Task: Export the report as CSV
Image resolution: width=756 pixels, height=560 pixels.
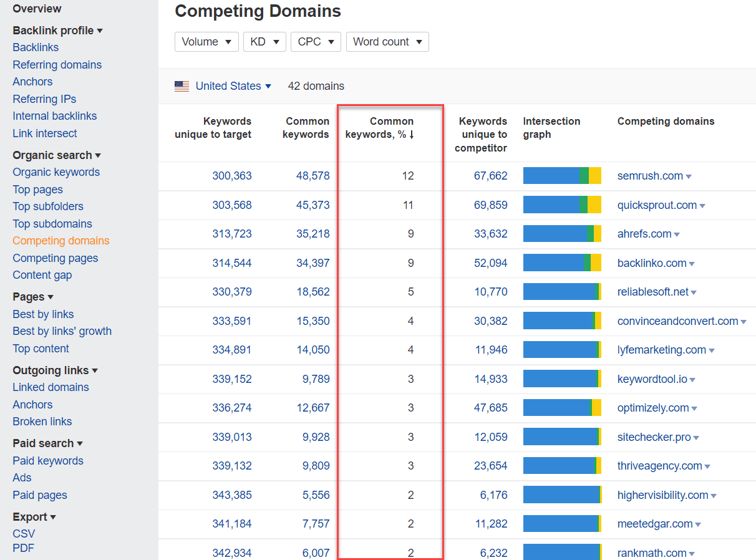Action: pos(23,533)
